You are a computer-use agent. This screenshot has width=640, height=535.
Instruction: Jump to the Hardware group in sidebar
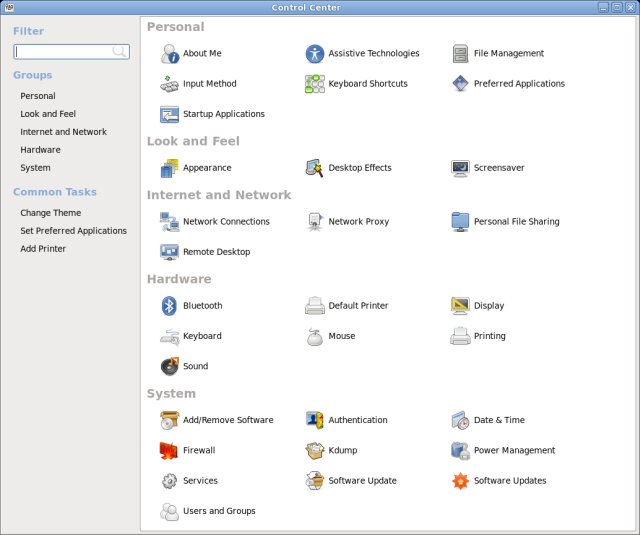click(x=40, y=150)
